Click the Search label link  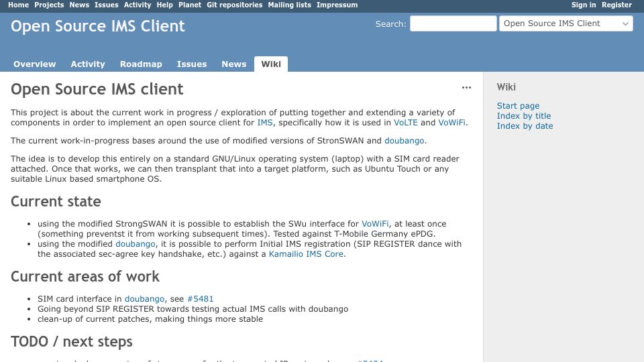point(390,24)
